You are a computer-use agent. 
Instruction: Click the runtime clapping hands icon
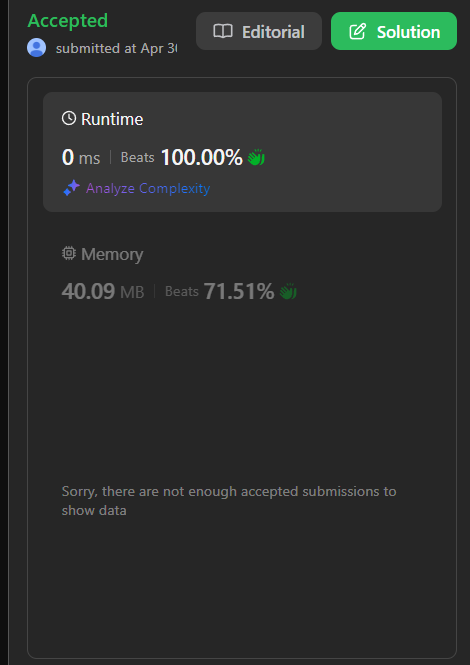coord(256,157)
